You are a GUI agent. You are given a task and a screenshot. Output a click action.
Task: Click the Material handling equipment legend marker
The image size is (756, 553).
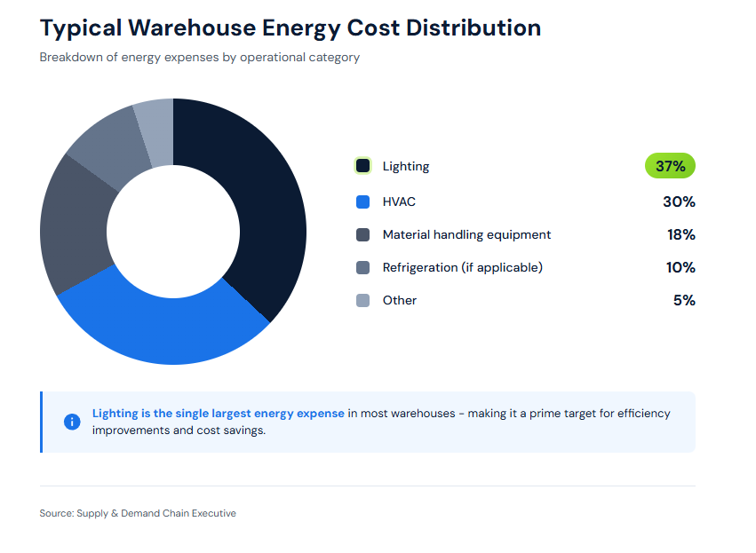(x=362, y=234)
